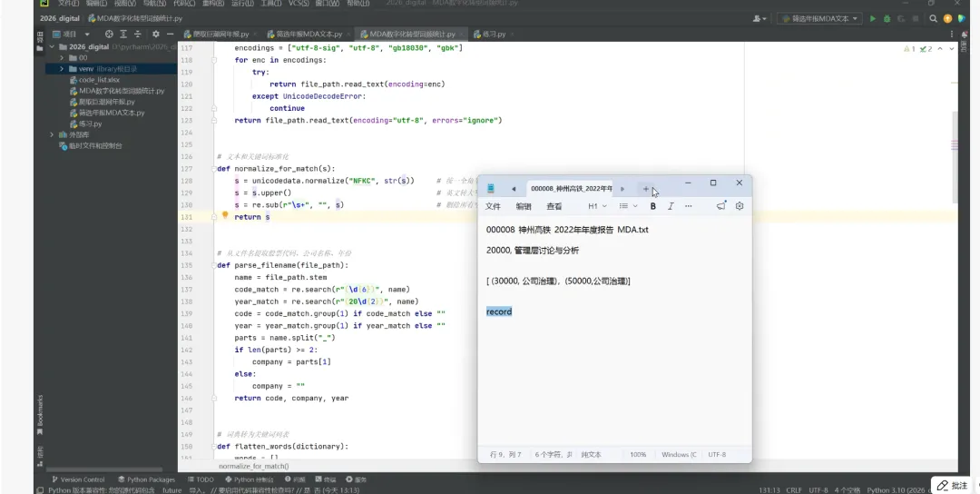Click Notepad italic I formatting icon
This screenshot has width=980, height=494.
click(x=671, y=206)
